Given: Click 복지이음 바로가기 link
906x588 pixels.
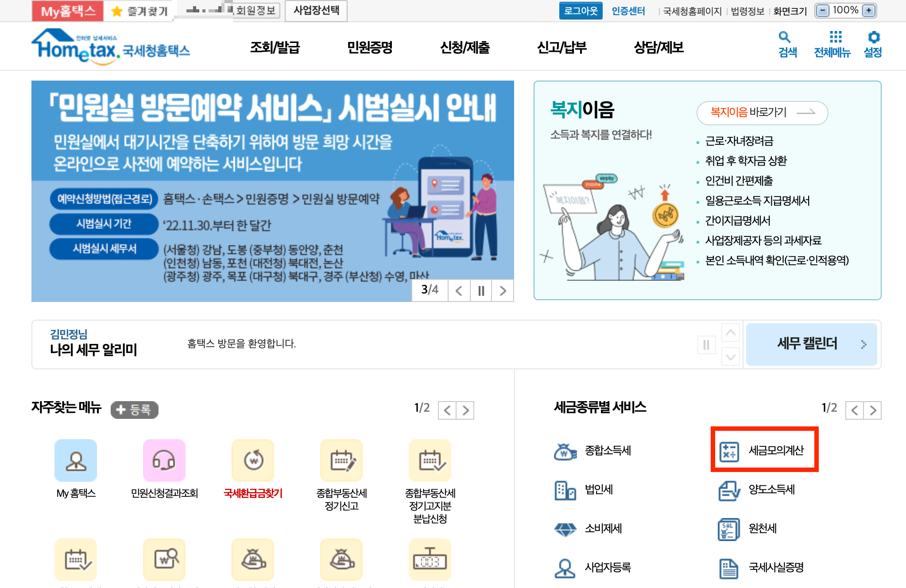Looking at the screenshot, I should (x=762, y=112).
